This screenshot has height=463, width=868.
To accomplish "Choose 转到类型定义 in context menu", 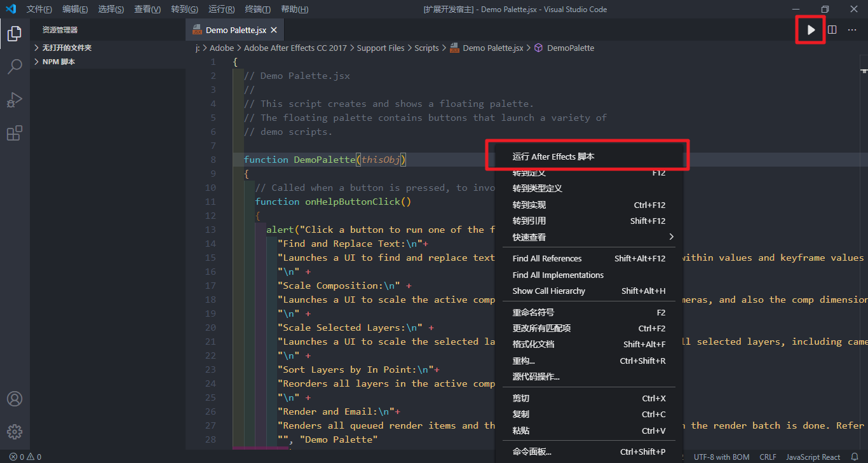I will coord(589,188).
